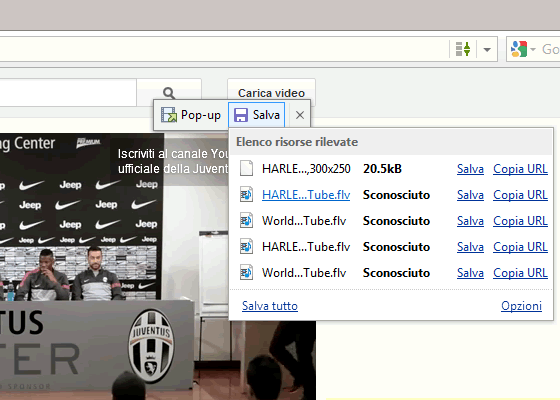560x400 pixels.
Task: Open the Opzioni link in the resource panel
Action: click(x=521, y=306)
